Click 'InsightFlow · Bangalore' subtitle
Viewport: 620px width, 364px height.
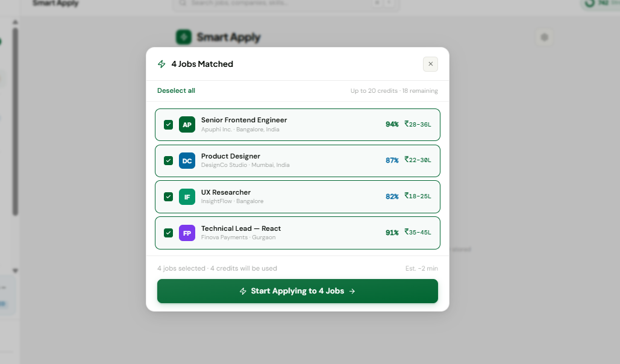click(232, 201)
